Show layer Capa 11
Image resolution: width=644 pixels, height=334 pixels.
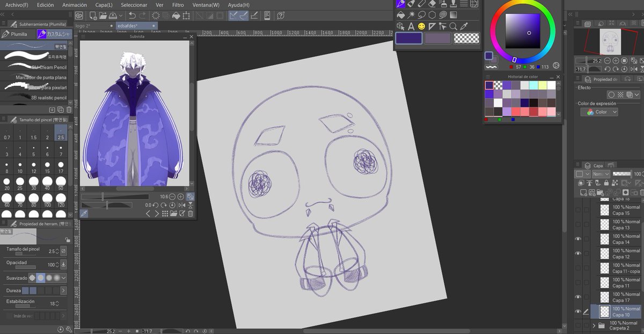(578, 282)
